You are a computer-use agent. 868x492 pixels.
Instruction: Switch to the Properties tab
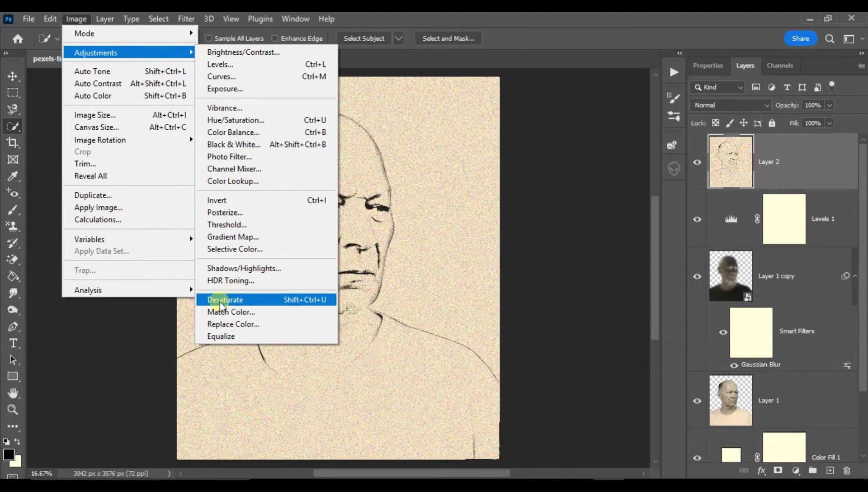tap(708, 66)
